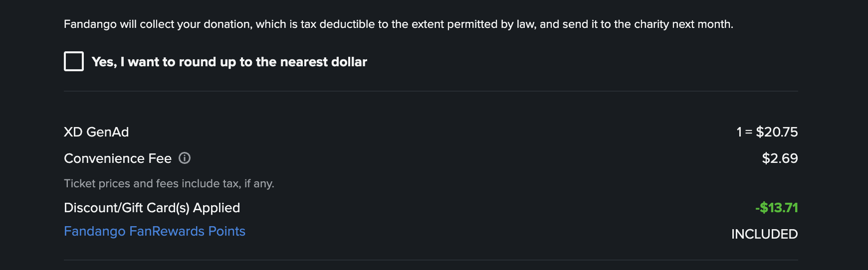Click the INCLUDED status text
The image size is (868, 270).
pos(764,234)
